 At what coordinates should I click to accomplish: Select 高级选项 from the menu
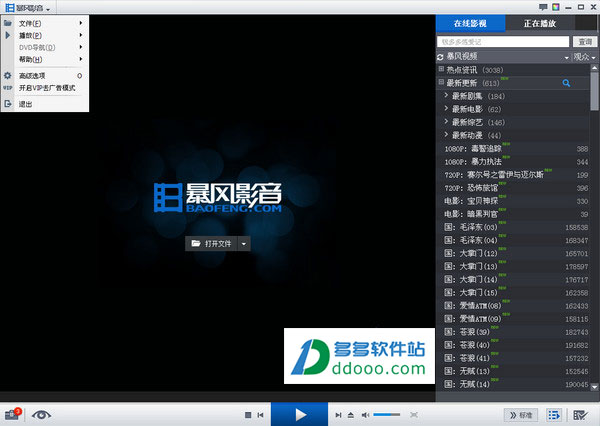click(x=45, y=76)
